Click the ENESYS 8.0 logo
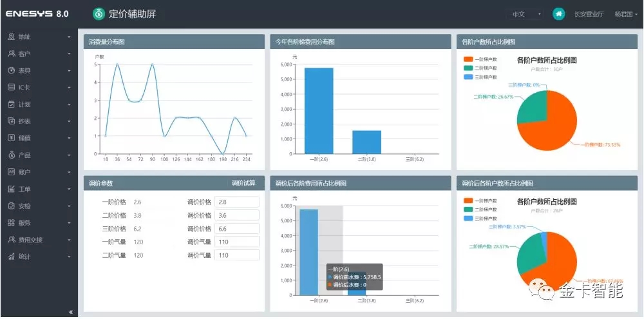 [37, 14]
